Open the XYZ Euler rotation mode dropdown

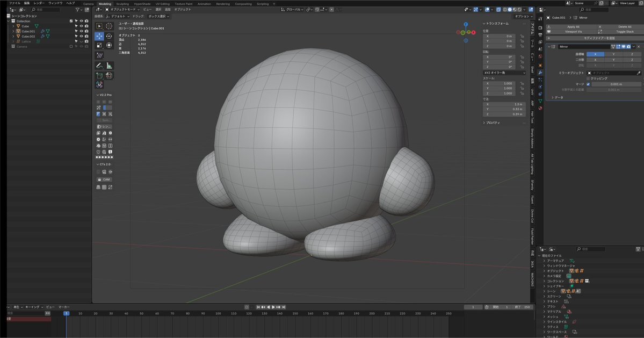tap(504, 73)
